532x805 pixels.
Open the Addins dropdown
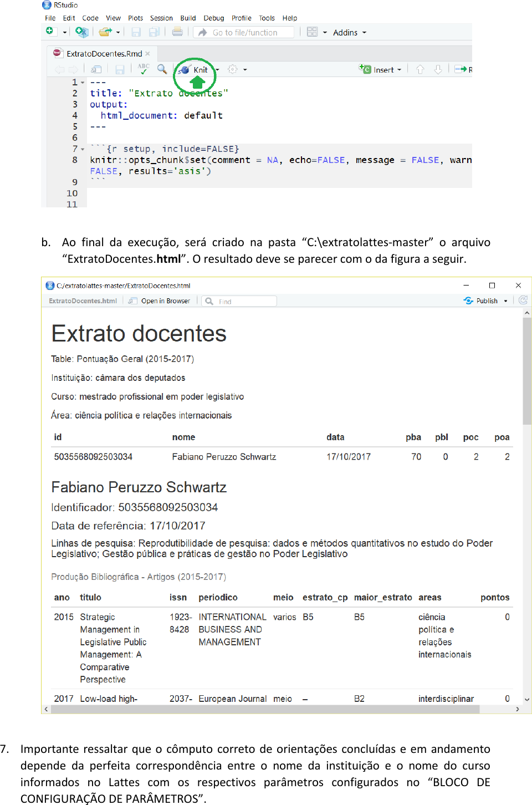350,33
